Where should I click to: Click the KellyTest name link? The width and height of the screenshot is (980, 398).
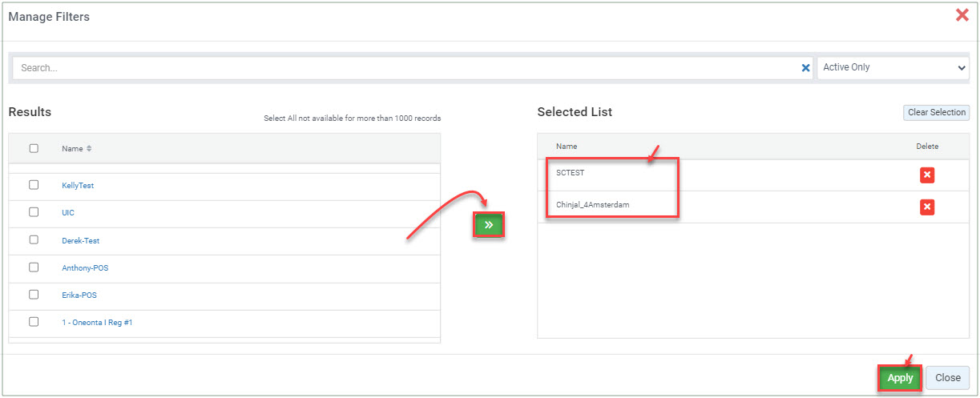coord(78,186)
